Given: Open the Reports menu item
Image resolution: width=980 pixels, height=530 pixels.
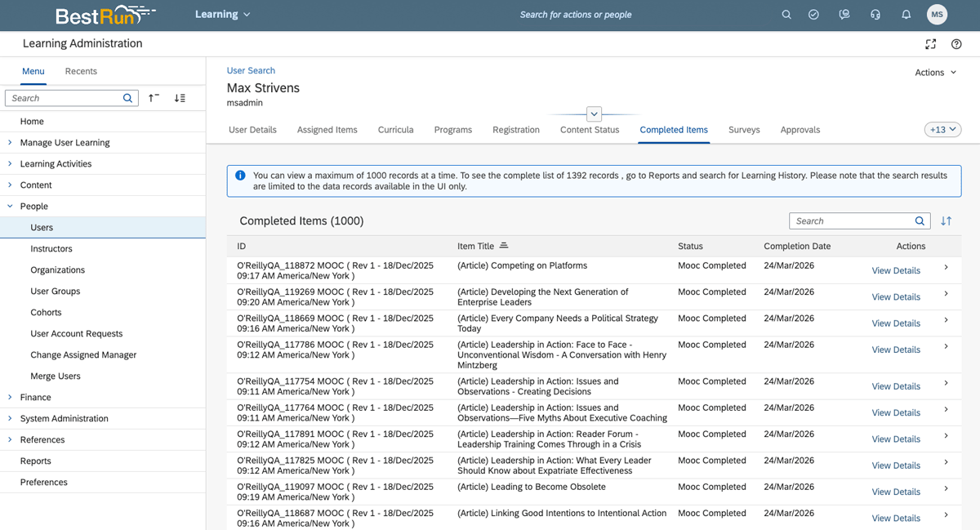Looking at the screenshot, I should coord(36,461).
